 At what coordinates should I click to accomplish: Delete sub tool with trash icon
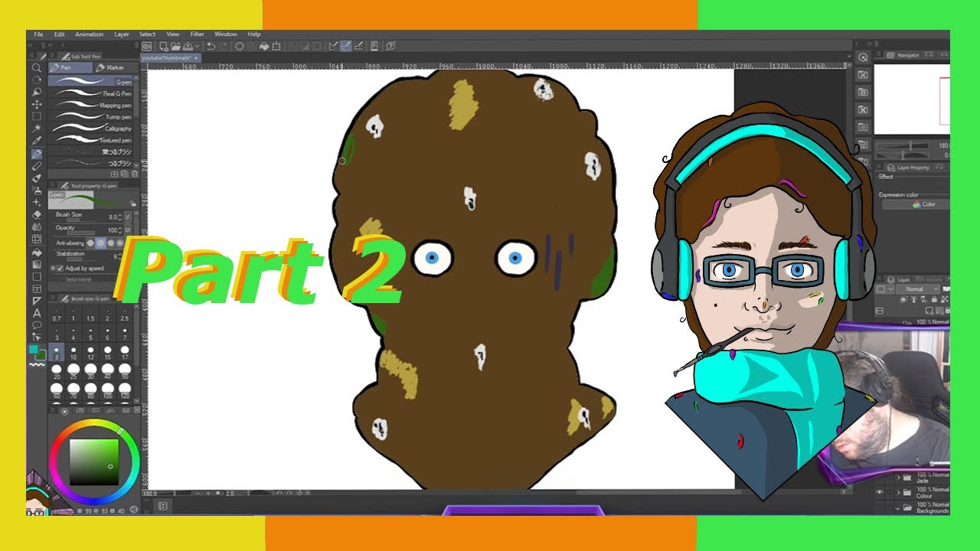135,174
